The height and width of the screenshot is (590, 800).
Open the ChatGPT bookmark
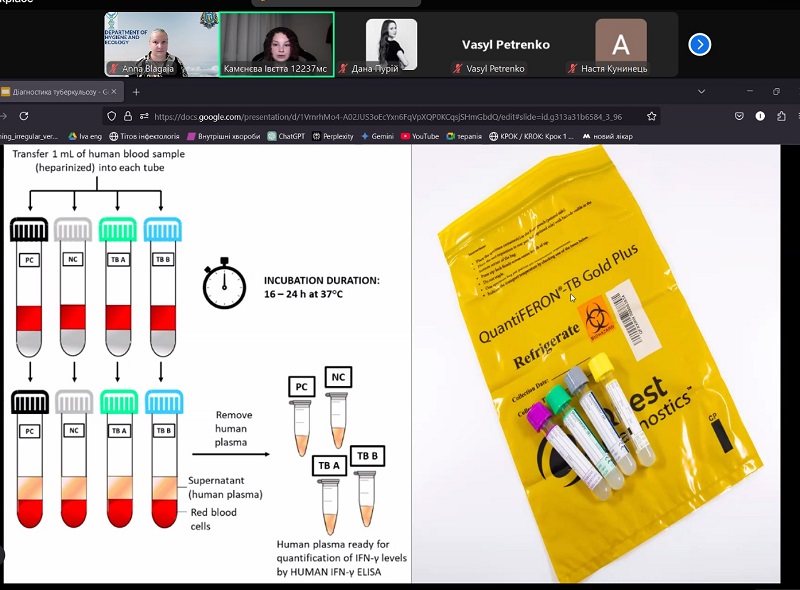tap(285, 136)
